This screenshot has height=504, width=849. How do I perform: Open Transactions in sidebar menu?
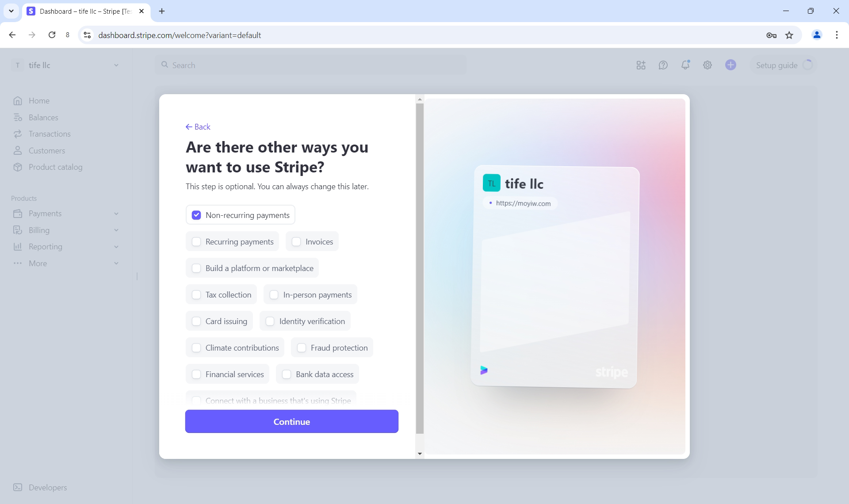click(49, 134)
